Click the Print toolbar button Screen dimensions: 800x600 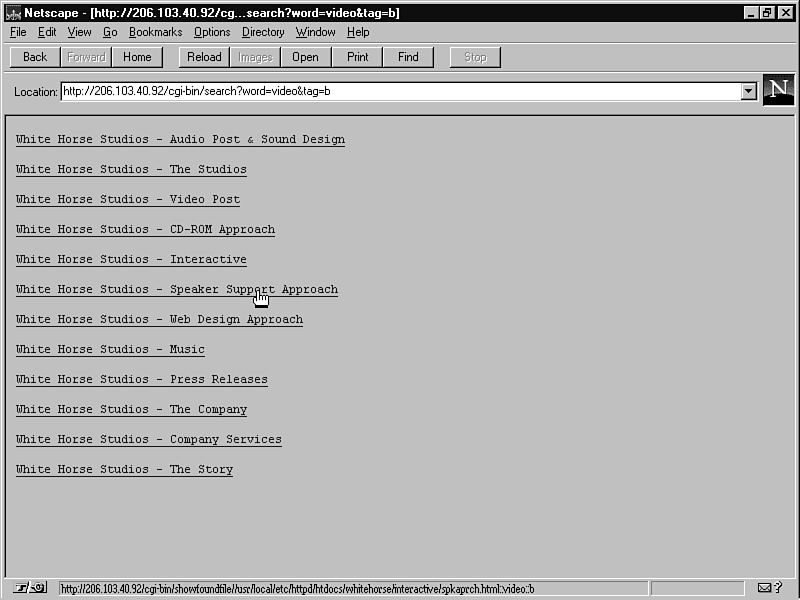coord(357,57)
